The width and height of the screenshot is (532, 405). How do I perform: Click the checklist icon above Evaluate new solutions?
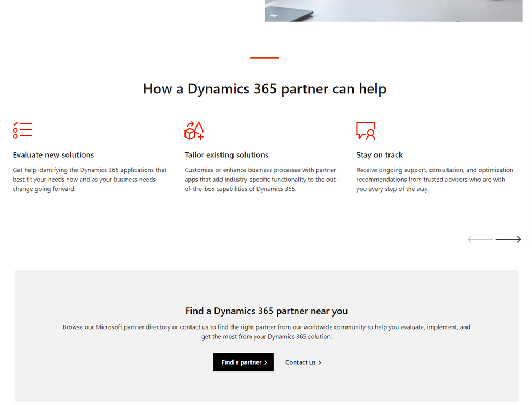pos(22,130)
